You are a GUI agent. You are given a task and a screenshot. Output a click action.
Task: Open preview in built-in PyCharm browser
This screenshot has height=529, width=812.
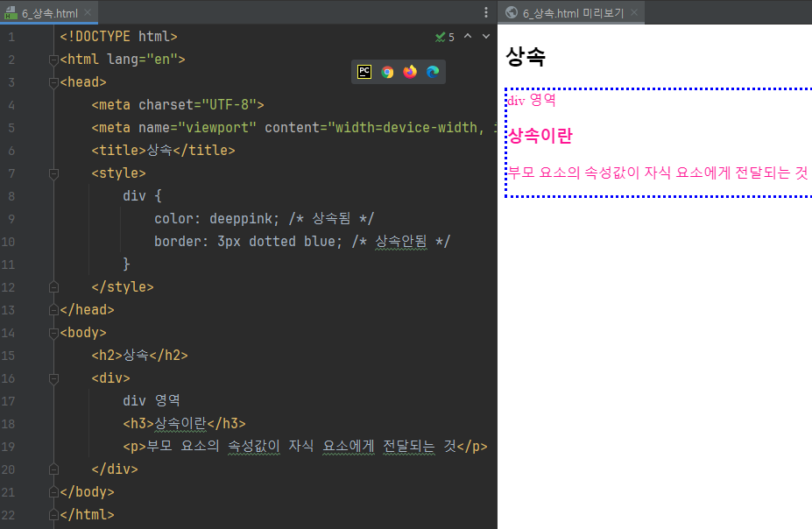364,72
